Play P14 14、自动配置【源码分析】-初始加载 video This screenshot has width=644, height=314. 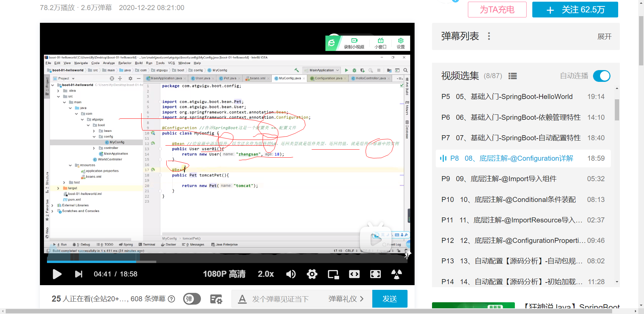(523, 282)
